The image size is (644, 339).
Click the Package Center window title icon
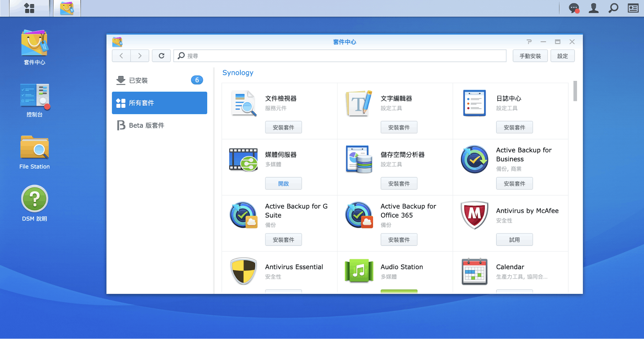pyautogui.click(x=117, y=42)
